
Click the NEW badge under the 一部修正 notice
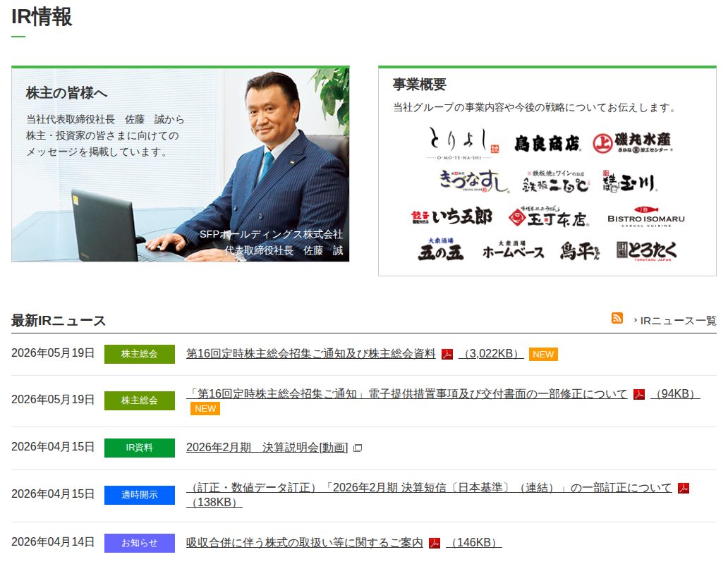pyautogui.click(x=205, y=409)
